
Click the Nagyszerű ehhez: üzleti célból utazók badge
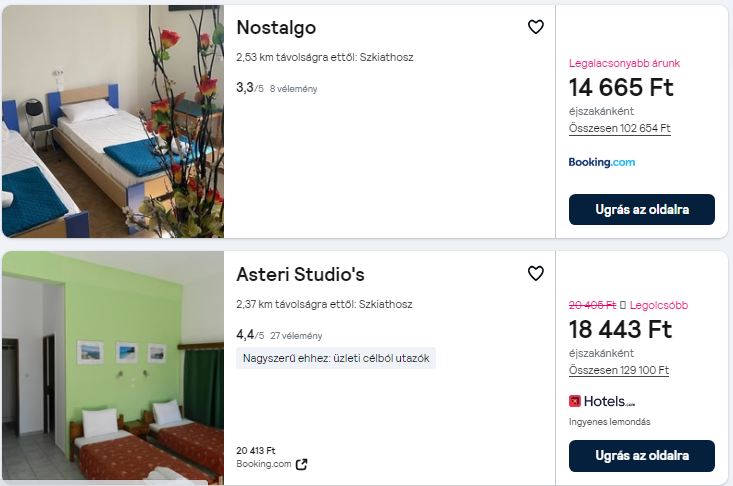click(x=335, y=358)
